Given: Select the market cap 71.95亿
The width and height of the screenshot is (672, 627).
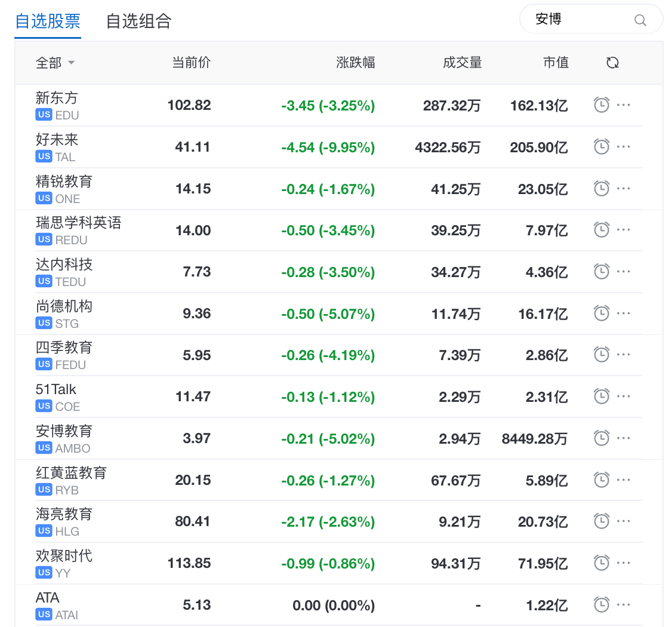Looking at the screenshot, I should click(x=543, y=563).
